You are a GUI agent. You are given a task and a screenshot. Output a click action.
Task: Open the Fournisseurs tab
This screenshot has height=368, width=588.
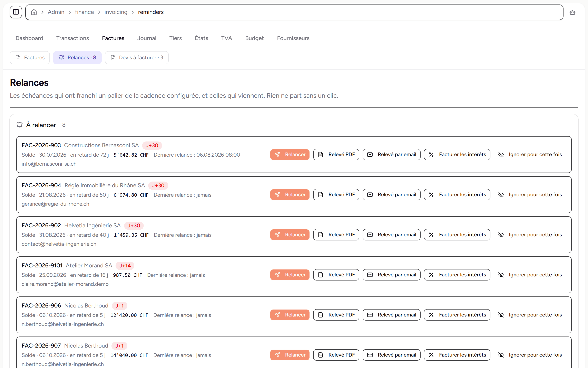pyautogui.click(x=293, y=38)
